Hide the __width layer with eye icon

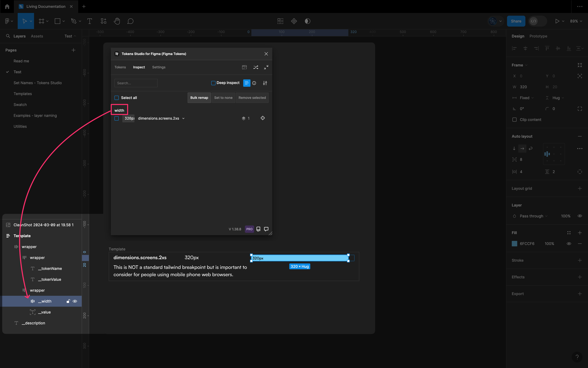pos(75,301)
